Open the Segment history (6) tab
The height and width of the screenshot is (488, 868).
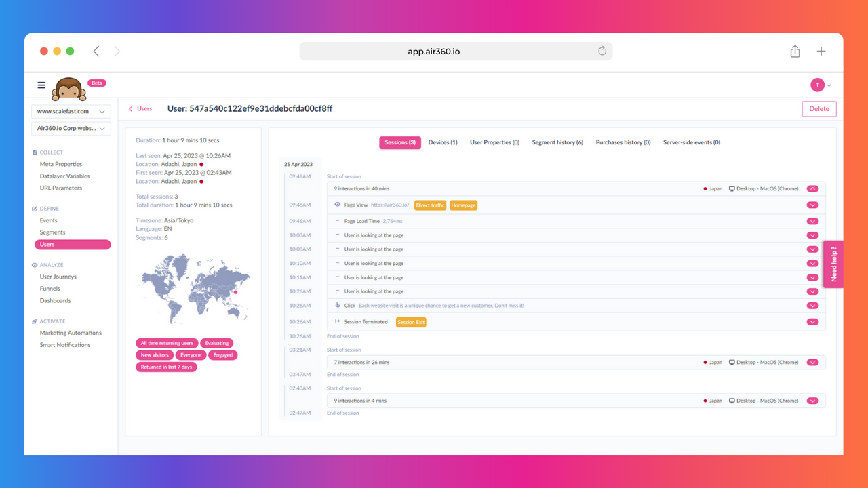pyautogui.click(x=557, y=142)
